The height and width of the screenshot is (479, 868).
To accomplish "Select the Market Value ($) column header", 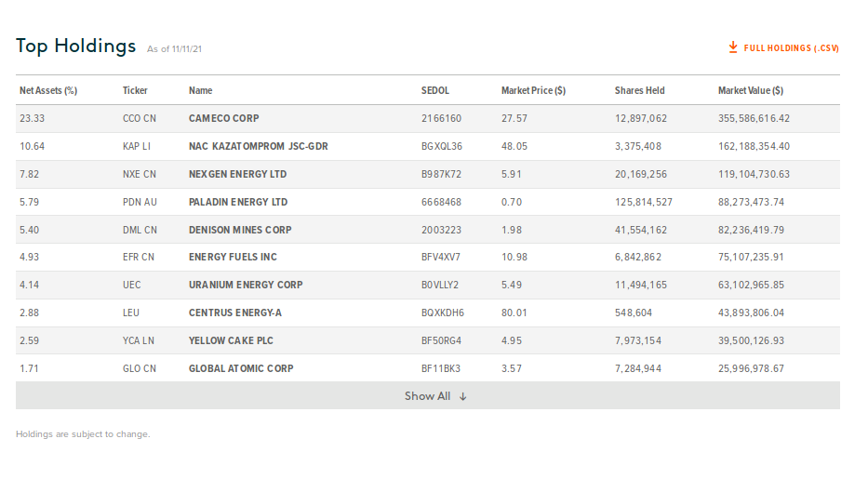I will click(x=751, y=91).
